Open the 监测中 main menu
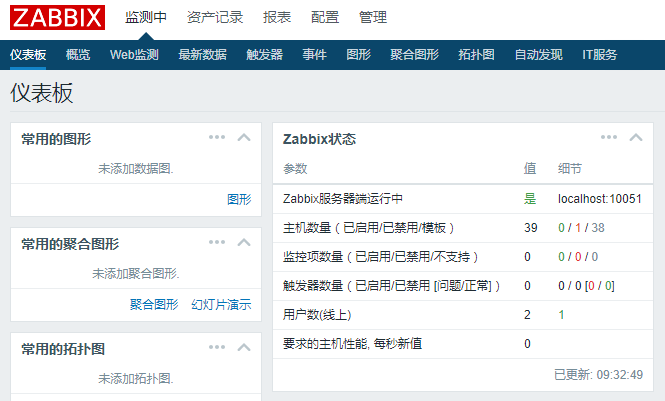This screenshot has height=401, width=665. (x=145, y=17)
